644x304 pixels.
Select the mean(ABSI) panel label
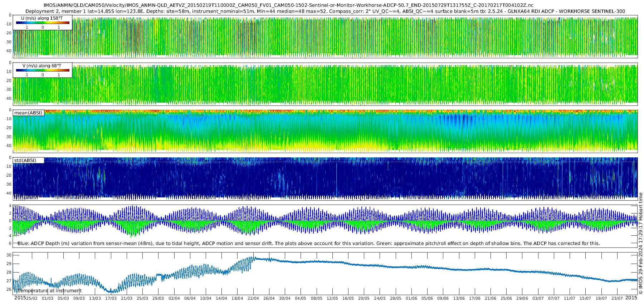(x=28, y=113)
